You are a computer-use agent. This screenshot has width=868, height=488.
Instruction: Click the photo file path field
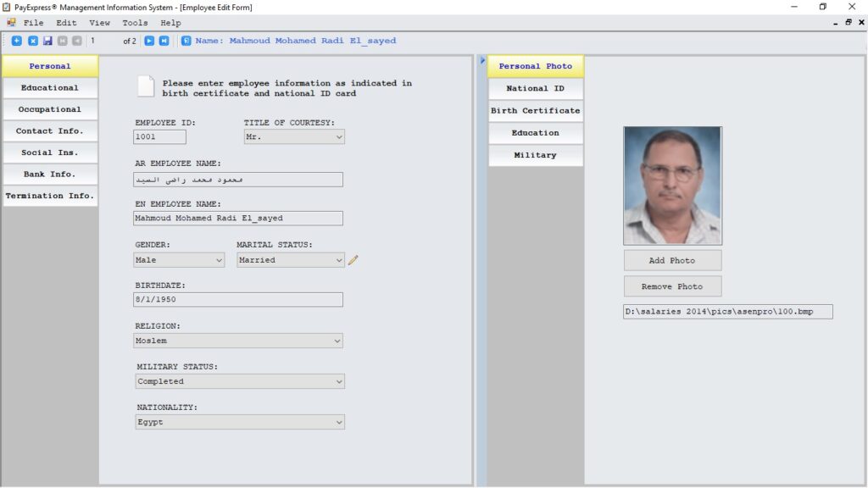tap(728, 312)
